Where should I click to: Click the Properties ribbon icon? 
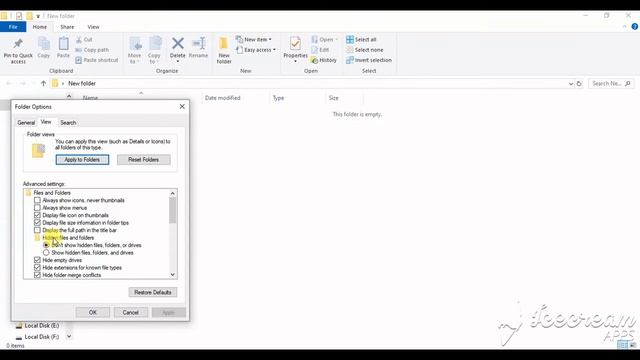(295, 43)
